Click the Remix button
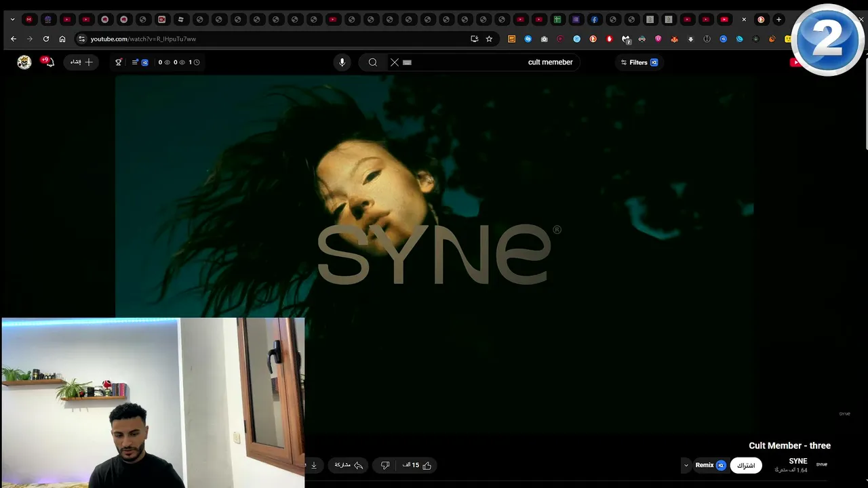868x488 pixels. (x=710, y=465)
